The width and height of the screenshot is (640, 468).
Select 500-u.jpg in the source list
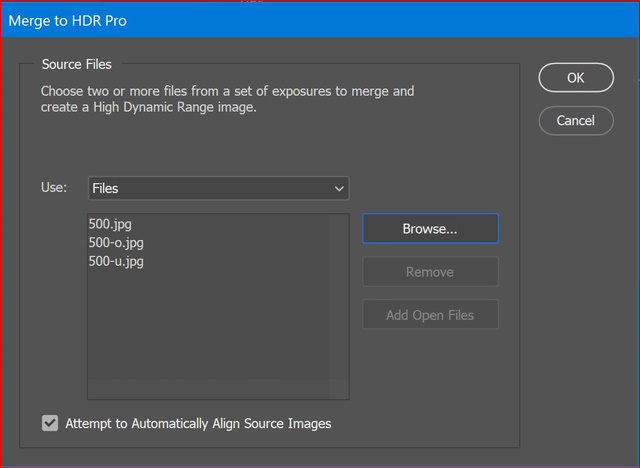[116, 262]
